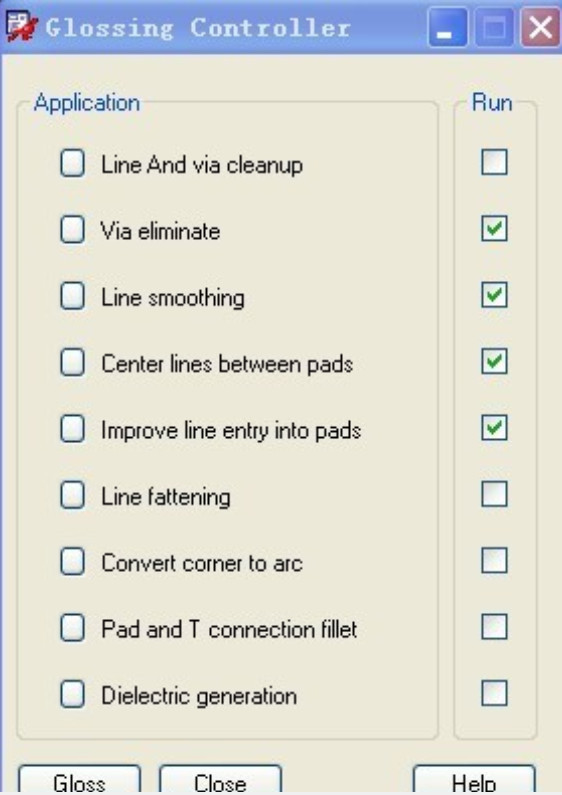Open Convert corner to arc settings button
Image resolution: width=562 pixels, height=795 pixels.
[73, 562]
